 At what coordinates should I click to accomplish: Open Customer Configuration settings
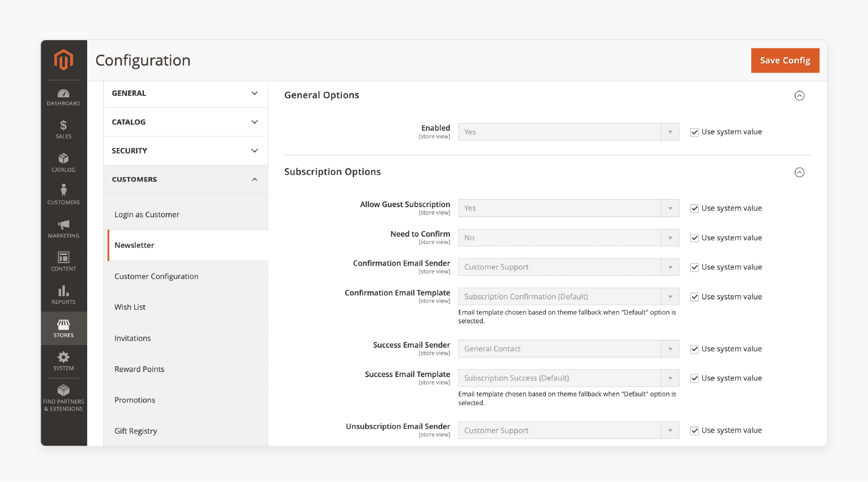point(156,276)
